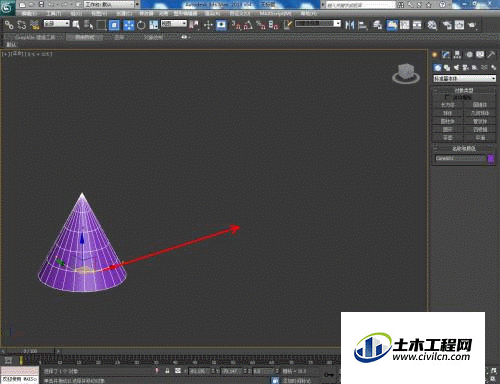Click the Sphere primitive button

tap(448, 113)
